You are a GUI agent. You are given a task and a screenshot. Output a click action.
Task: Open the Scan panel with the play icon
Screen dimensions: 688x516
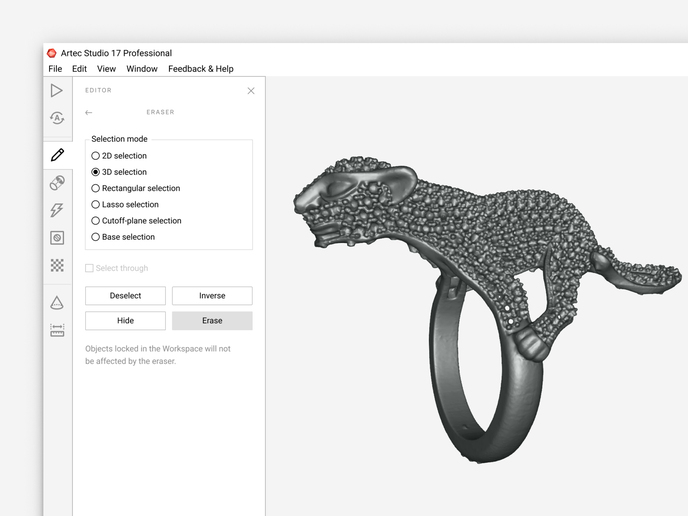click(x=57, y=91)
